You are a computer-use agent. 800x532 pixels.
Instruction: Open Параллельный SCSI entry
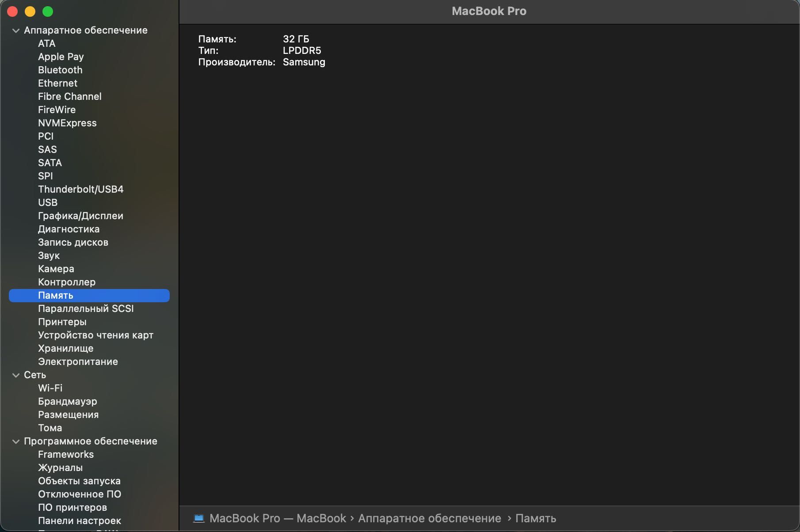click(x=86, y=308)
